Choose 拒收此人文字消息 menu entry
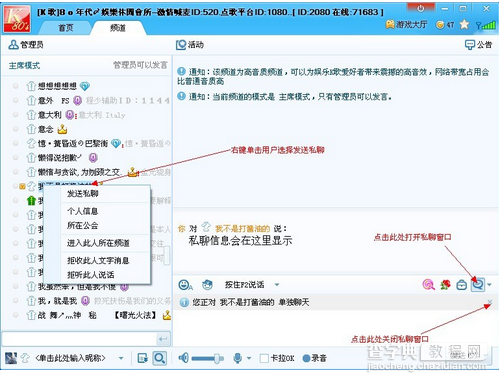 pyautogui.click(x=98, y=260)
